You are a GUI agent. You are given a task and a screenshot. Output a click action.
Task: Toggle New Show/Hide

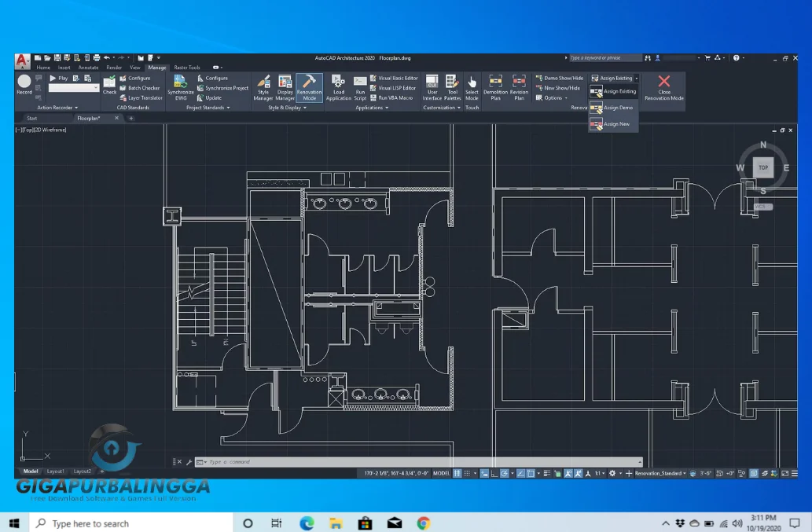click(558, 88)
